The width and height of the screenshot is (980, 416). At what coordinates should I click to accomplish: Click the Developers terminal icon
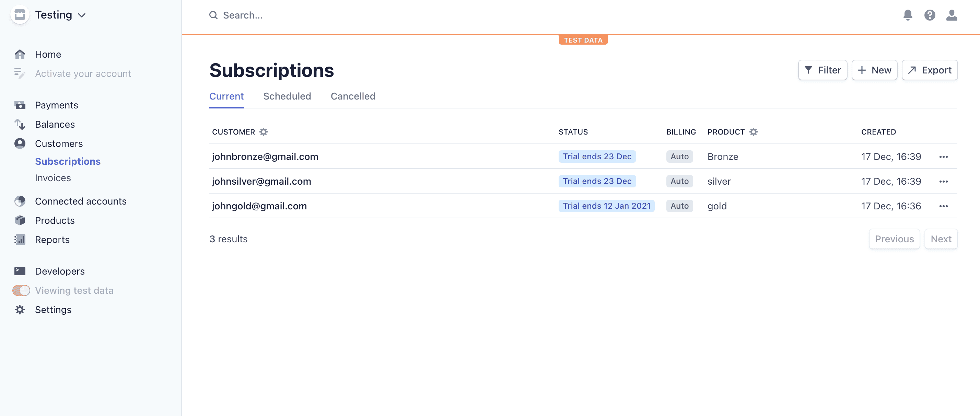pos(20,271)
